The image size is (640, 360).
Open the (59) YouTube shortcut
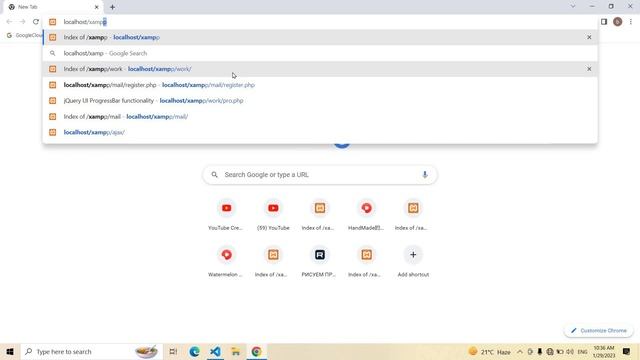[x=273, y=215]
